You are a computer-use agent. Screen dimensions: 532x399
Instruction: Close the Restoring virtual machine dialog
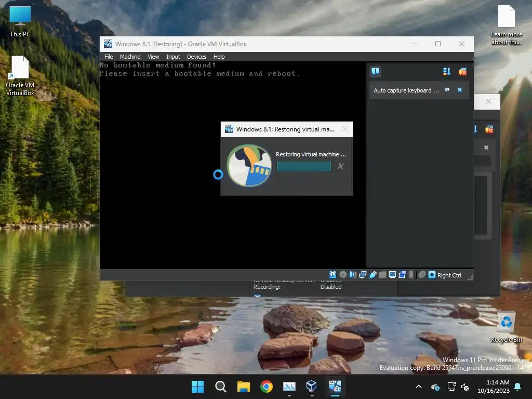[x=345, y=129]
